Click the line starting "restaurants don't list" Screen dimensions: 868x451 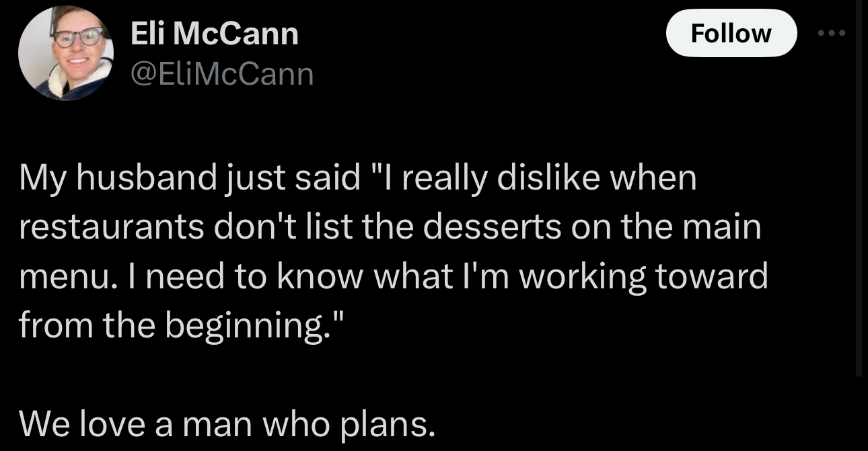(x=390, y=228)
